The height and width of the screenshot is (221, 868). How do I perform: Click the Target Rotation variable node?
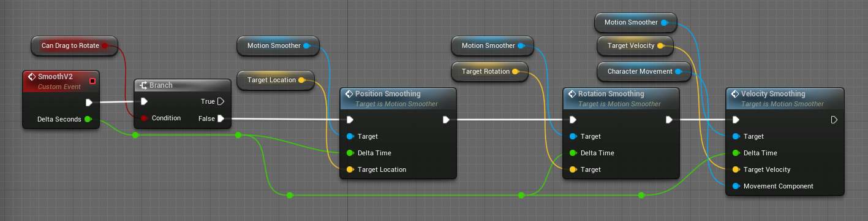tap(489, 71)
